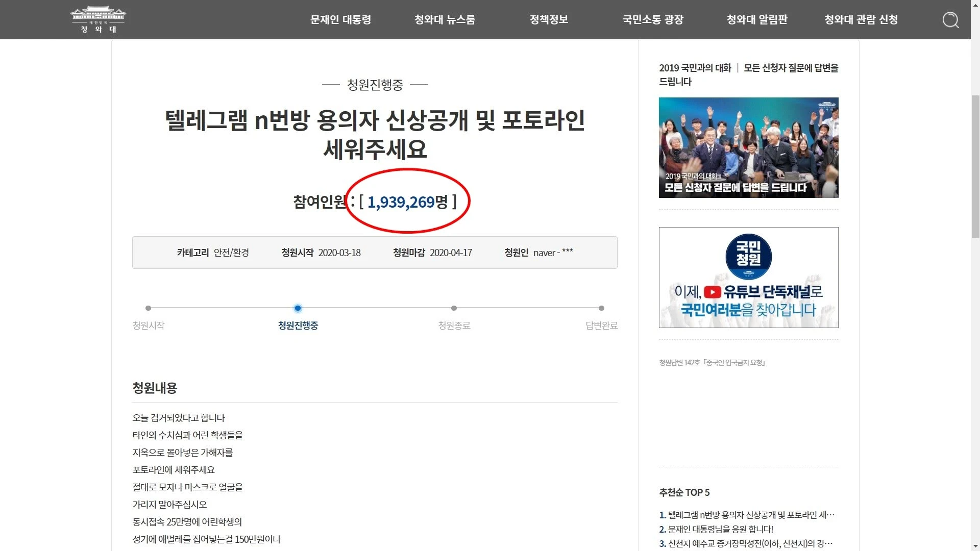Click the 청원시작 progress step dot
980x551 pixels.
pos(148,308)
